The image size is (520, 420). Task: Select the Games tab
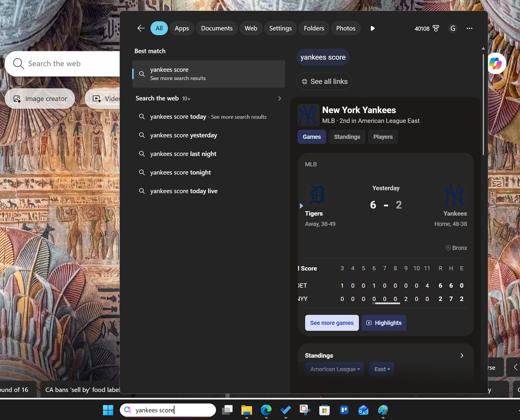tap(312, 137)
